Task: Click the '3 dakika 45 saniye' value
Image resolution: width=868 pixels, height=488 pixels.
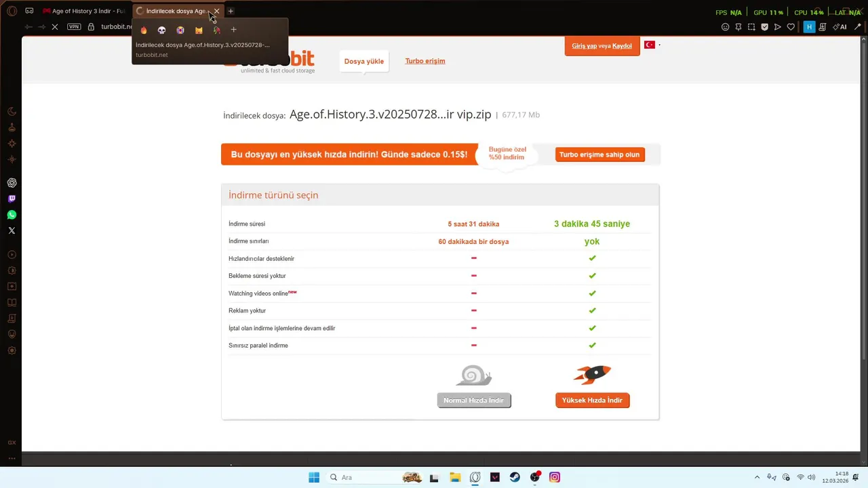Action: point(592,224)
